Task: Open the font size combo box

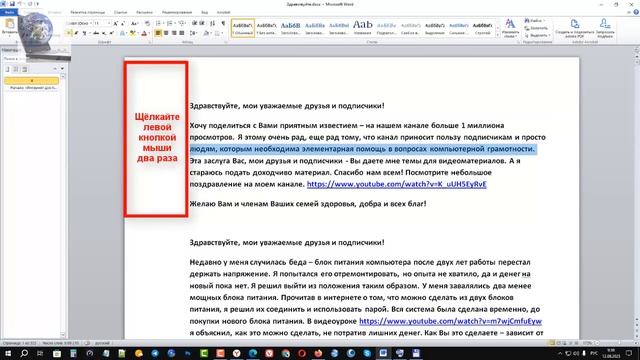Action: (x=102, y=23)
